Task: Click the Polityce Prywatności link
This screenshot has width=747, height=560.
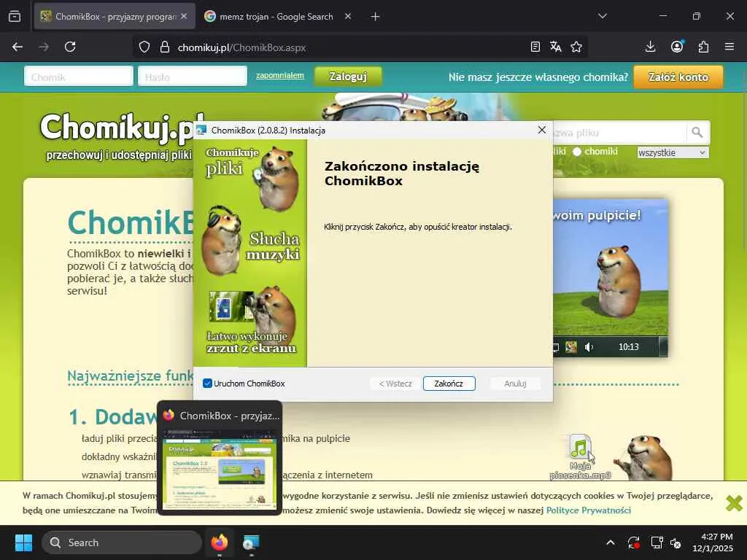Action: [x=589, y=510]
